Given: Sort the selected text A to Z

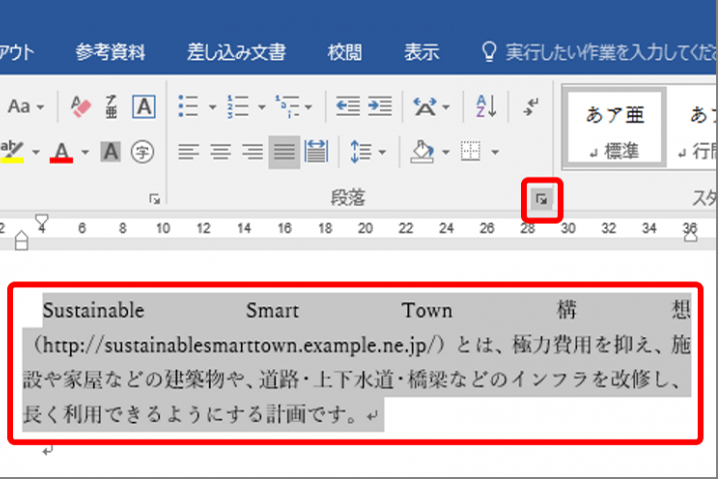Looking at the screenshot, I should [x=486, y=106].
